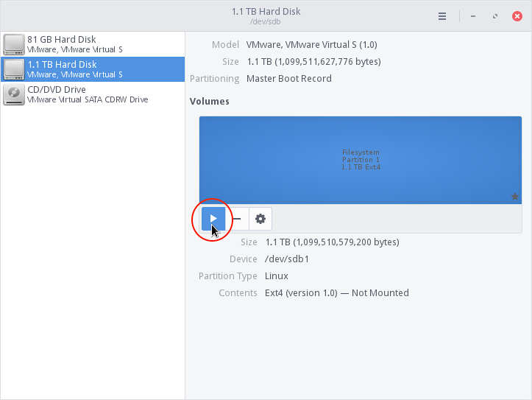Click the 81 GB hard disk drive icon
The height and width of the screenshot is (400, 532).
pos(14,45)
